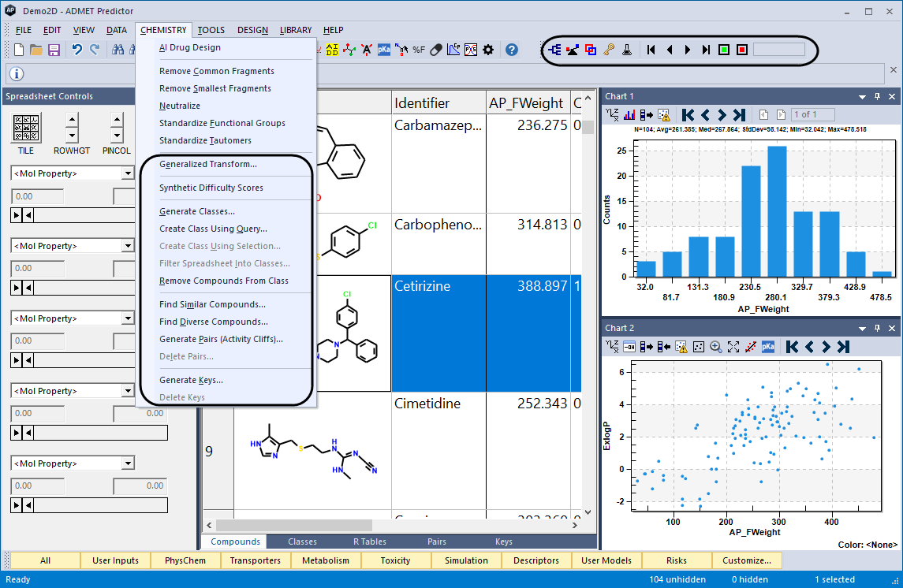
Task: Open the bottommost Mol Property dropdown
Action: 128,463
